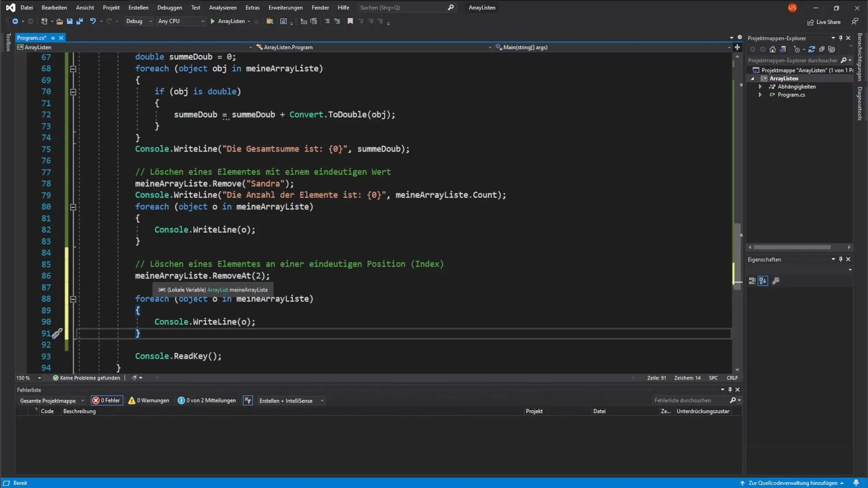Click the Live Share button

[824, 22]
